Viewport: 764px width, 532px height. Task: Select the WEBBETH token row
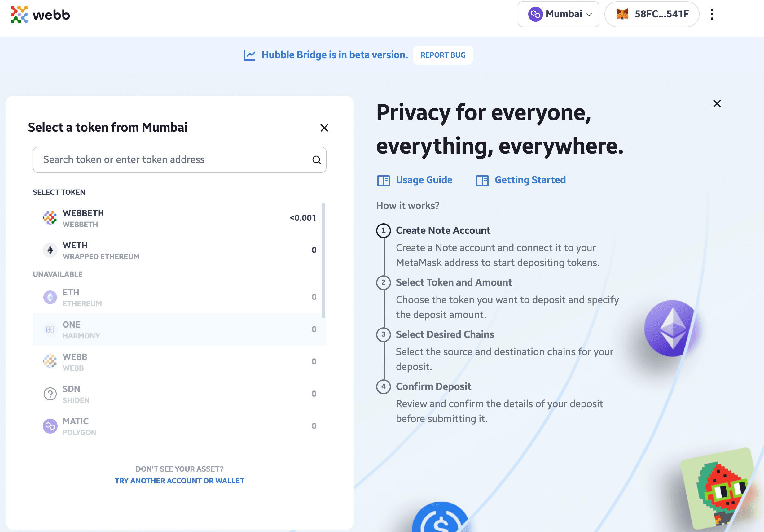point(179,218)
